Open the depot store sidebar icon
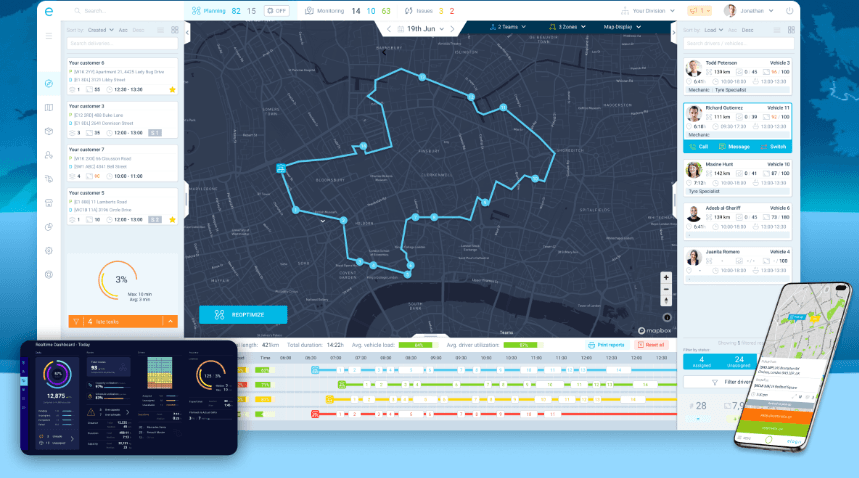 [x=49, y=203]
